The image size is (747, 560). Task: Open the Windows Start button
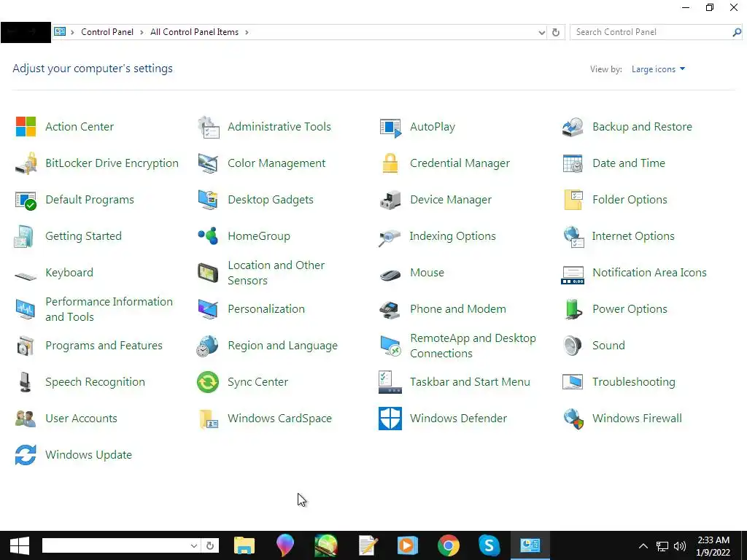[x=20, y=545]
